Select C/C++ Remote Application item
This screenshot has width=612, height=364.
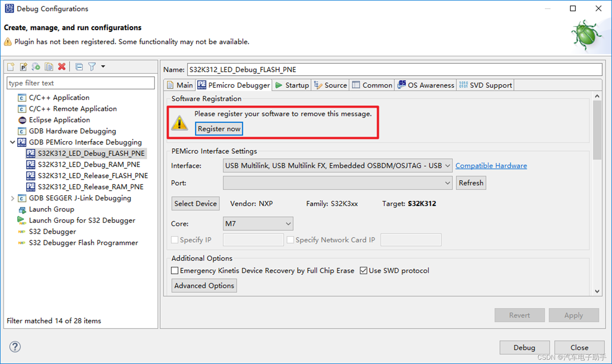[73, 109]
